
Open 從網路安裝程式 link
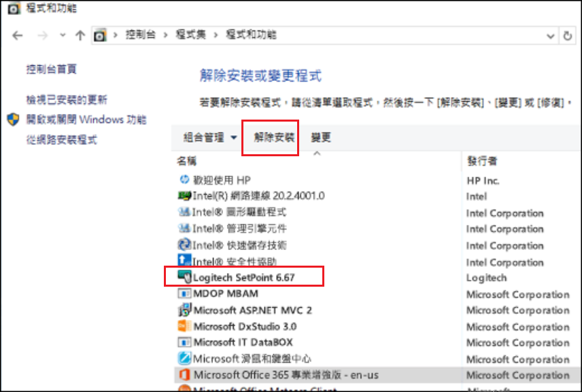click(61, 140)
